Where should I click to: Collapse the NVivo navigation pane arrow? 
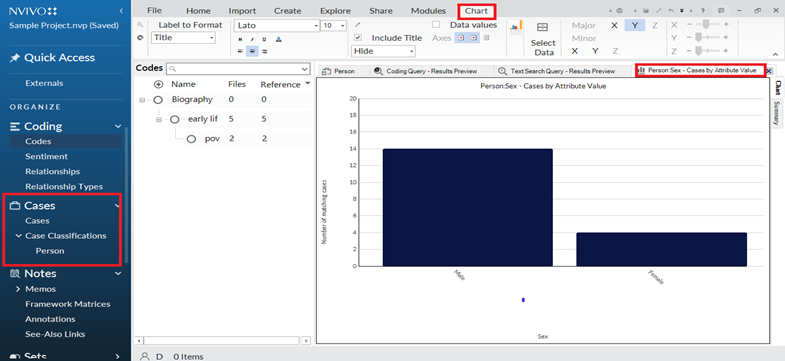[x=121, y=11]
